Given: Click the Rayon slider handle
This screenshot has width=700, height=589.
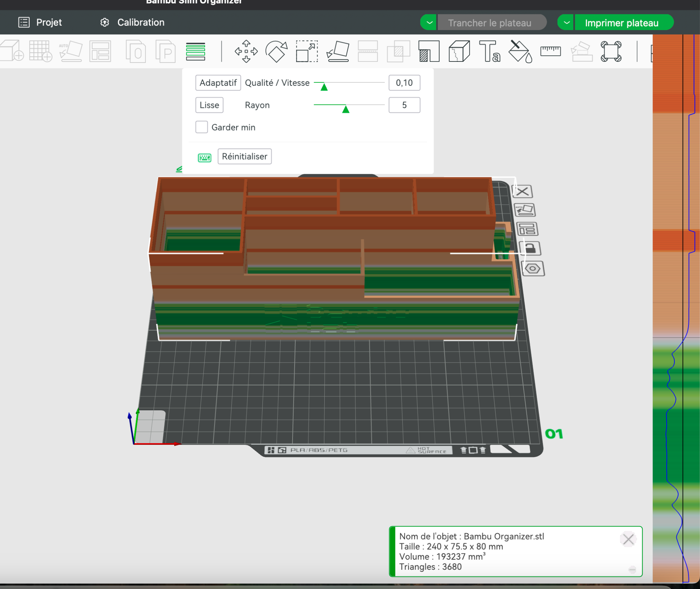Looking at the screenshot, I should click(346, 109).
